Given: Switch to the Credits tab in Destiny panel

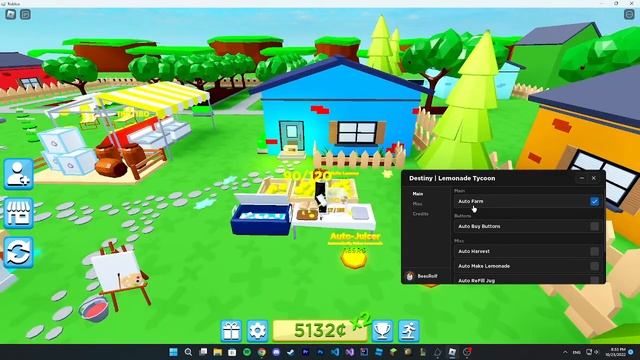Looking at the screenshot, I should click(x=420, y=214).
